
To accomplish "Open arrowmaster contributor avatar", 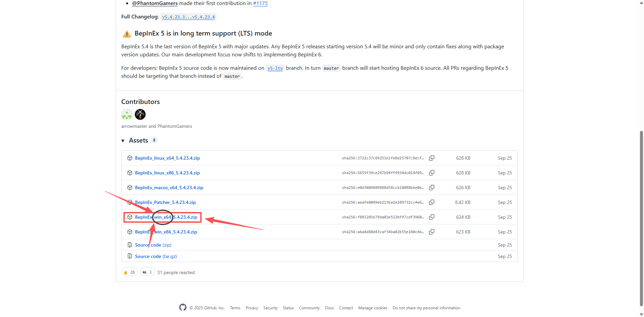I will coord(127,115).
